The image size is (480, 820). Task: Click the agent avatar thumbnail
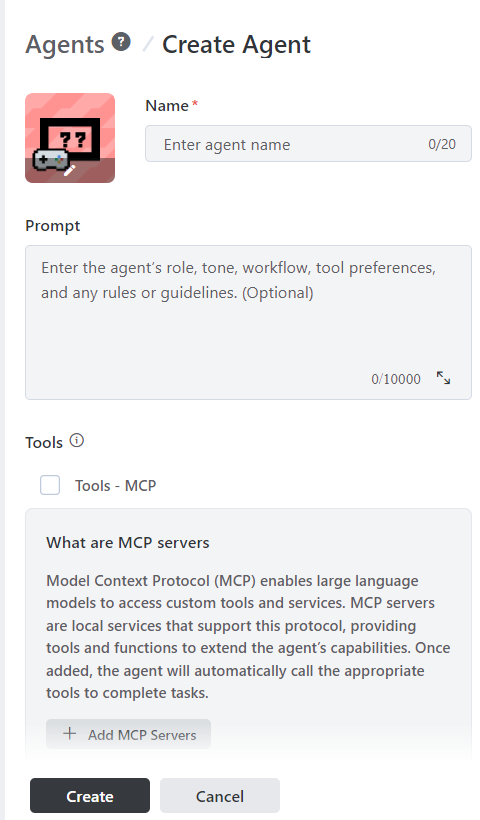pos(70,138)
